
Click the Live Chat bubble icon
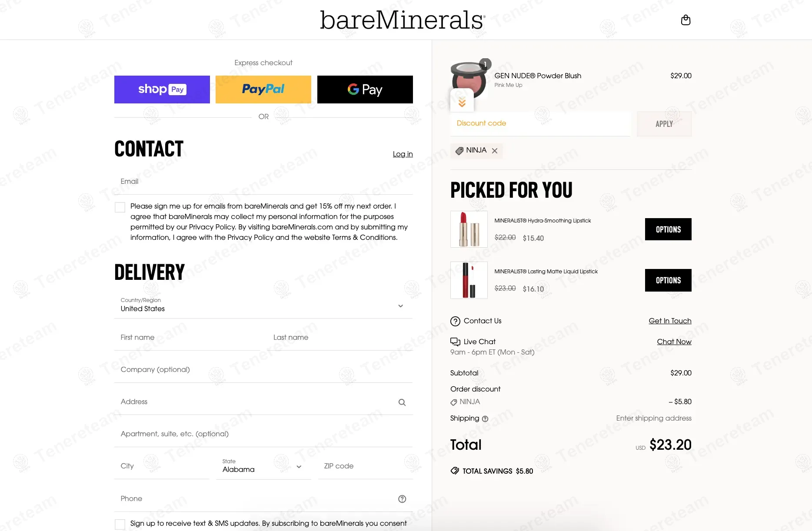(x=455, y=342)
